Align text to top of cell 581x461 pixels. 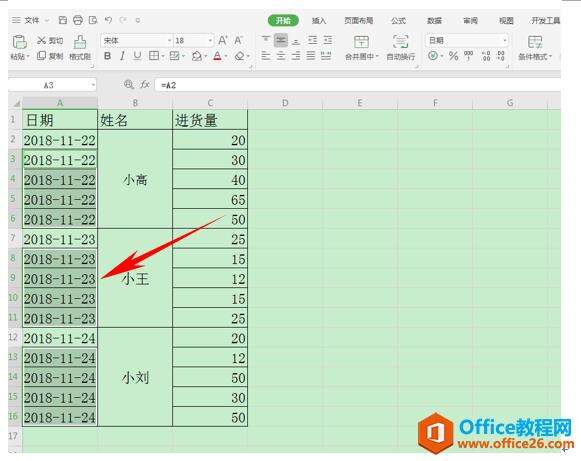pos(266,40)
